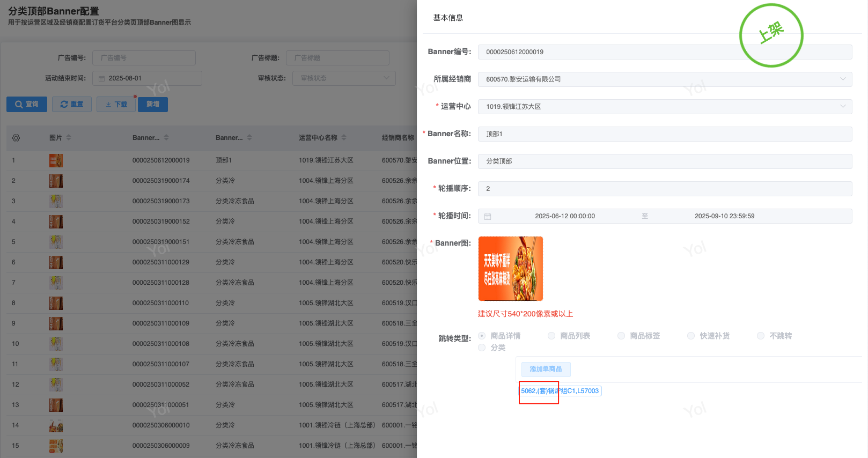Select the 商品详情 jump type radio
Image resolution: width=868 pixels, height=458 pixels.
click(482, 336)
